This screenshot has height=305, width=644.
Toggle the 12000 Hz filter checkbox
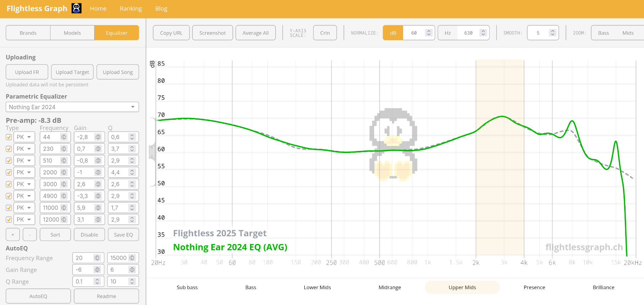pyautogui.click(x=9, y=220)
